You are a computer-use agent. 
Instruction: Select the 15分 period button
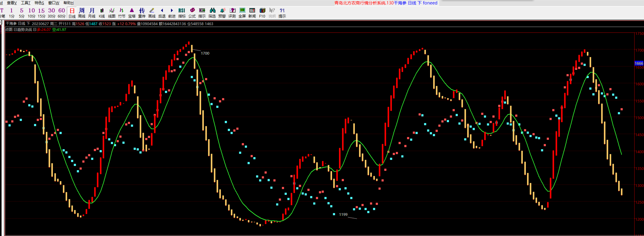(42, 13)
